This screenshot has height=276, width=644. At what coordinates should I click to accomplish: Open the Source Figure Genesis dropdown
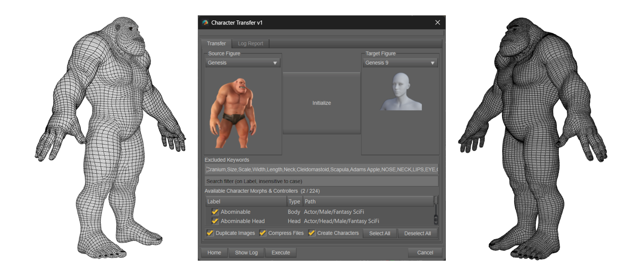coord(243,63)
